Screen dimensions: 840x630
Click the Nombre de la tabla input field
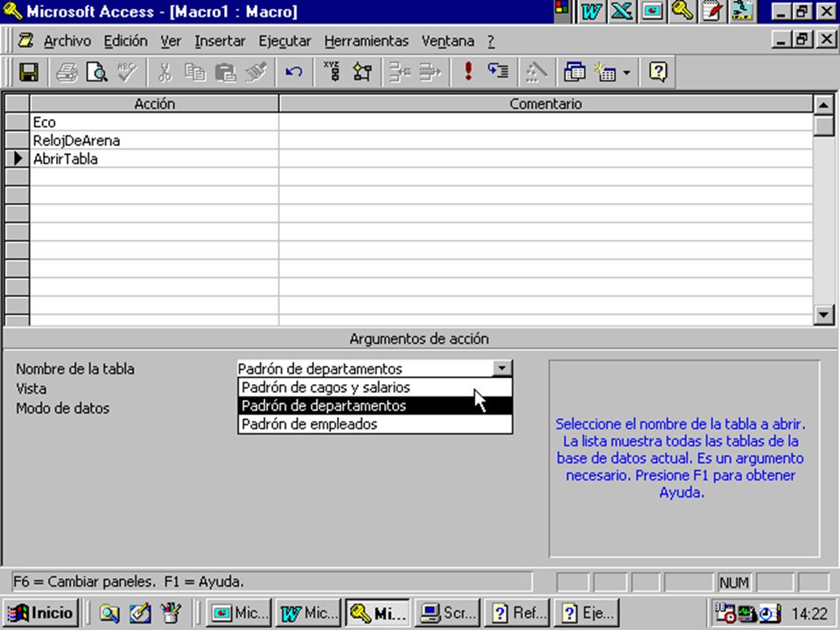click(x=365, y=368)
